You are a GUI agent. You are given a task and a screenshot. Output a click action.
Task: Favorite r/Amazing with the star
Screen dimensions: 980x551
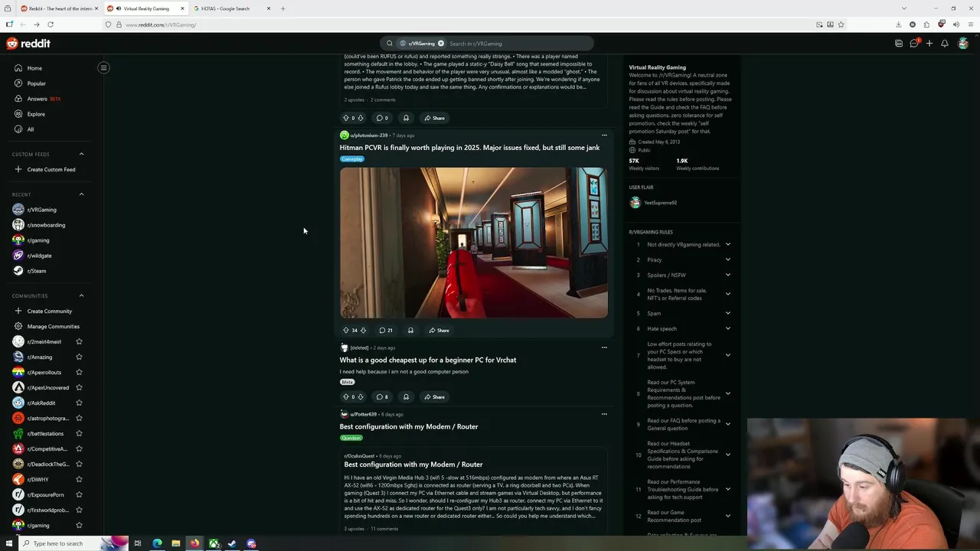click(79, 357)
